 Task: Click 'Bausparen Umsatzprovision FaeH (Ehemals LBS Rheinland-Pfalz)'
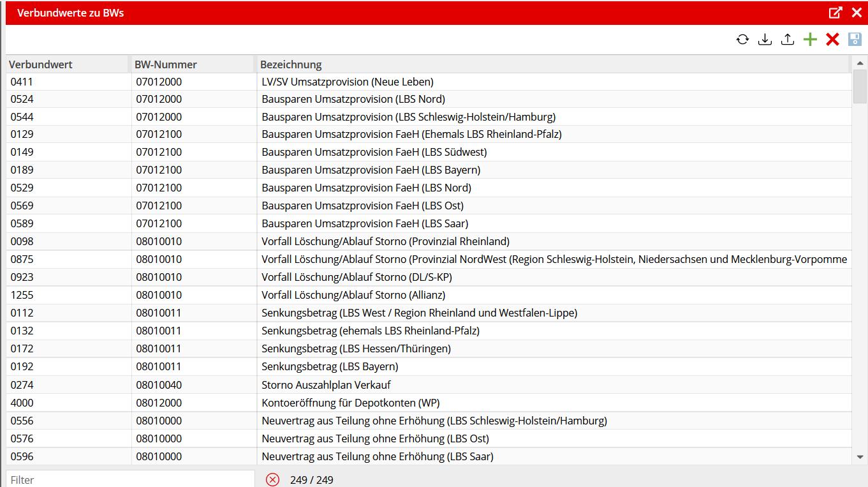click(x=411, y=134)
